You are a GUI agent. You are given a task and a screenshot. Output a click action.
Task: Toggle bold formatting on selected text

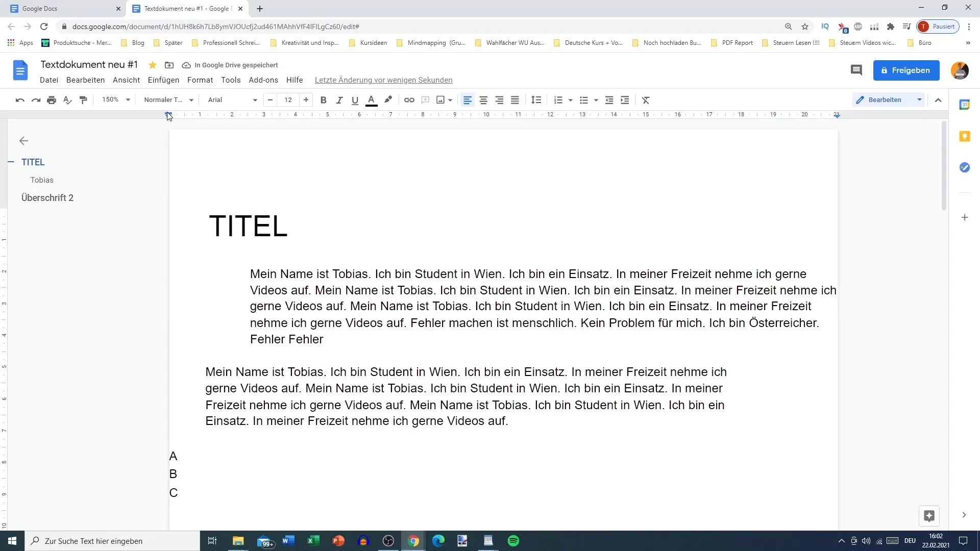(323, 99)
